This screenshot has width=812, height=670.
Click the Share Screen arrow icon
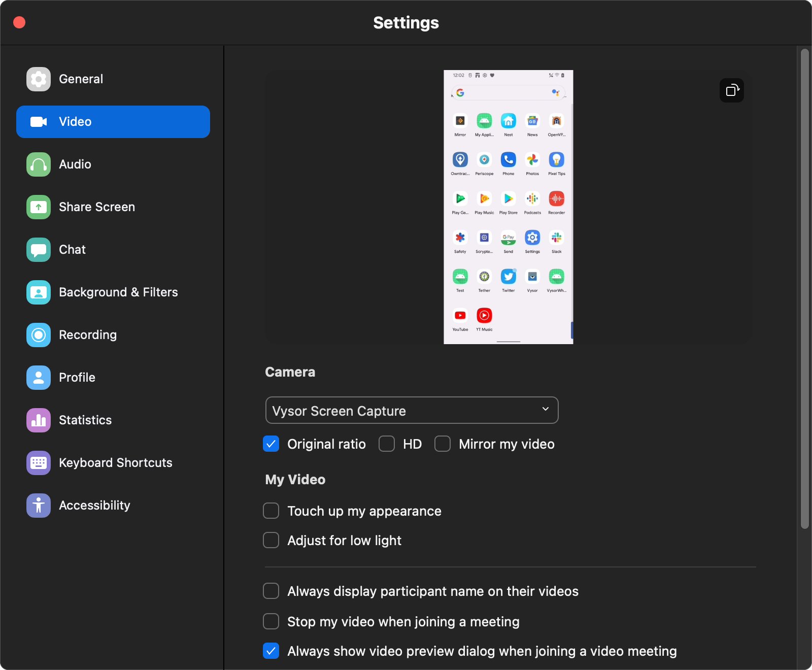[x=39, y=207]
